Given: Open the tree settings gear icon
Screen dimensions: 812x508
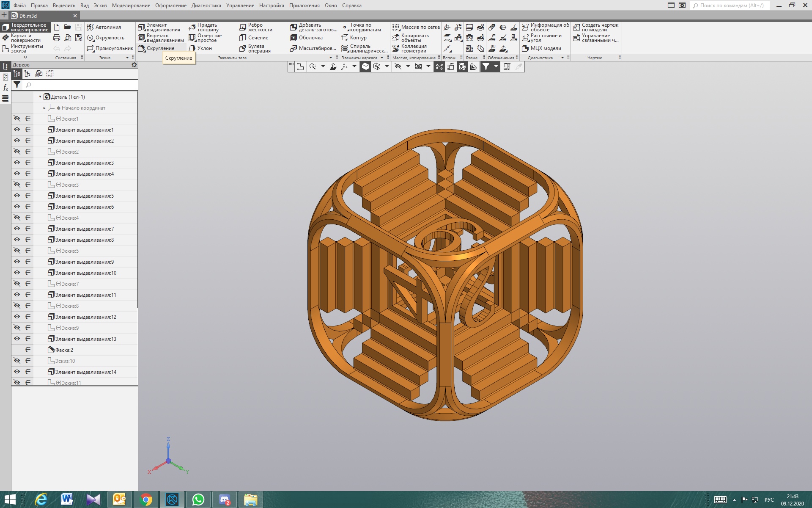Looking at the screenshot, I should pos(134,65).
